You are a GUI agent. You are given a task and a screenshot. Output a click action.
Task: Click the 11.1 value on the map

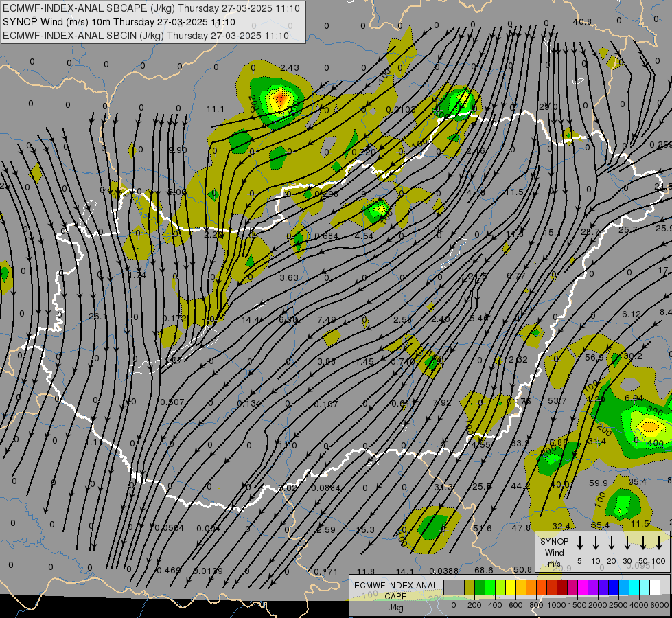[x=215, y=109]
